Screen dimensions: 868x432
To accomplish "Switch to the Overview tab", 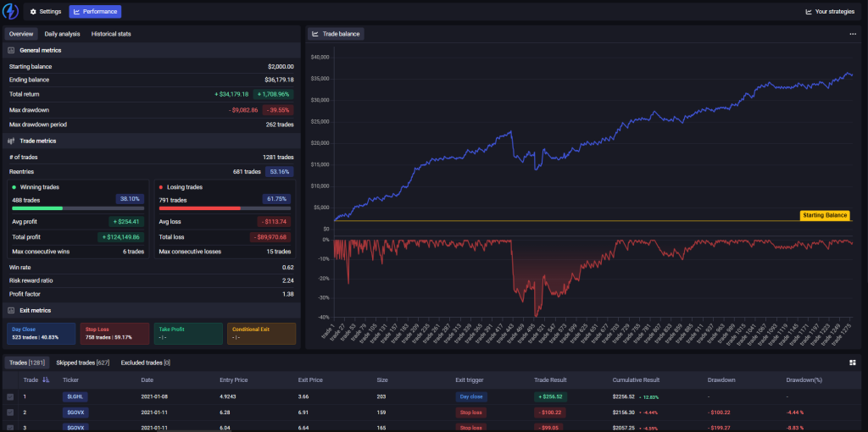I will [x=21, y=34].
